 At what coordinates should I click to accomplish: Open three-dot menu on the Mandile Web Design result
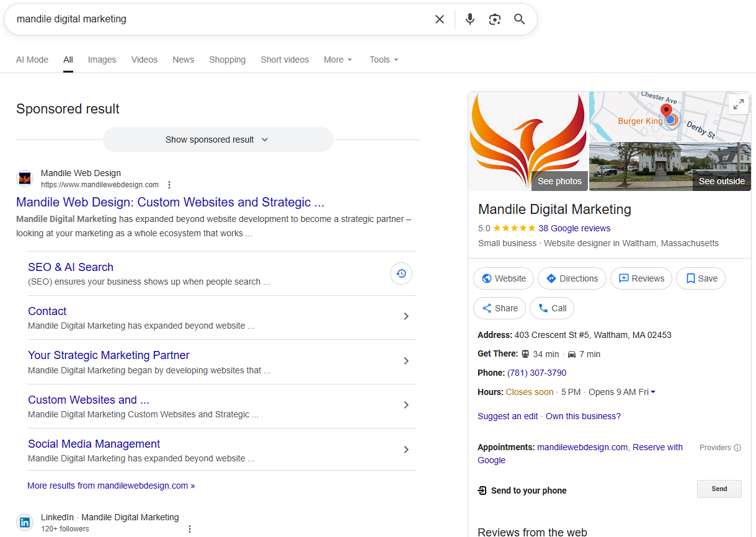(x=169, y=184)
